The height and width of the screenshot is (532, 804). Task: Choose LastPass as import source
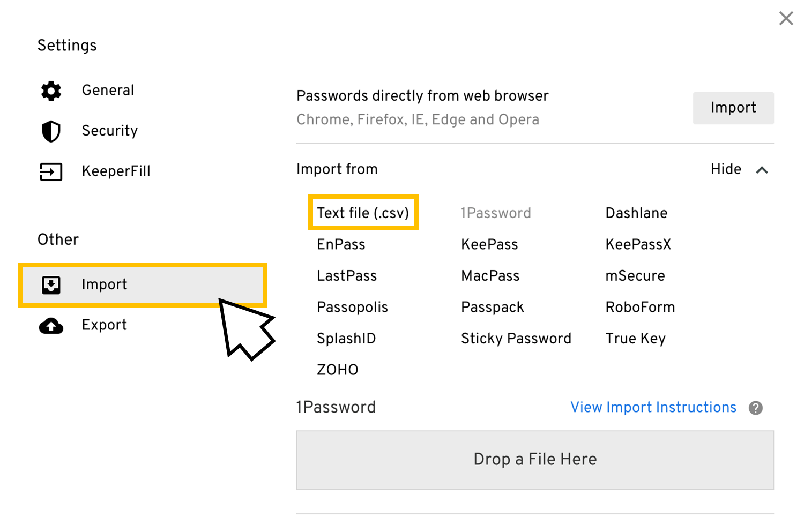click(347, 276)
